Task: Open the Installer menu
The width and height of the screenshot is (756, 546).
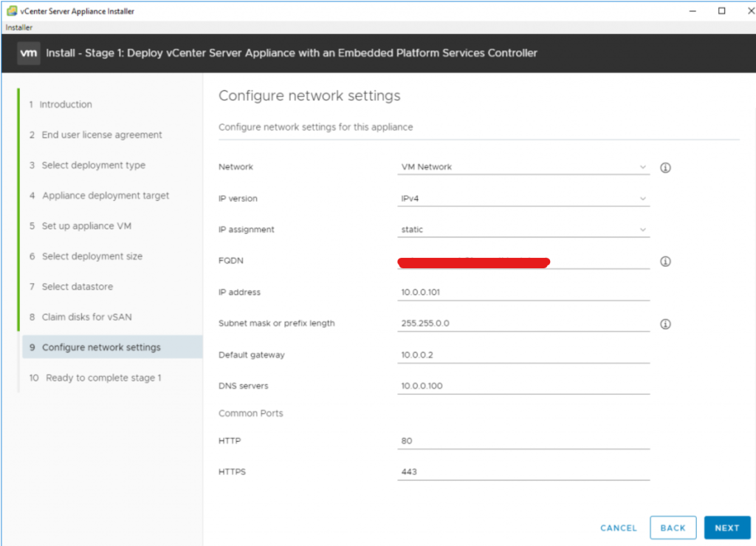Action: (x=18, y=27)
